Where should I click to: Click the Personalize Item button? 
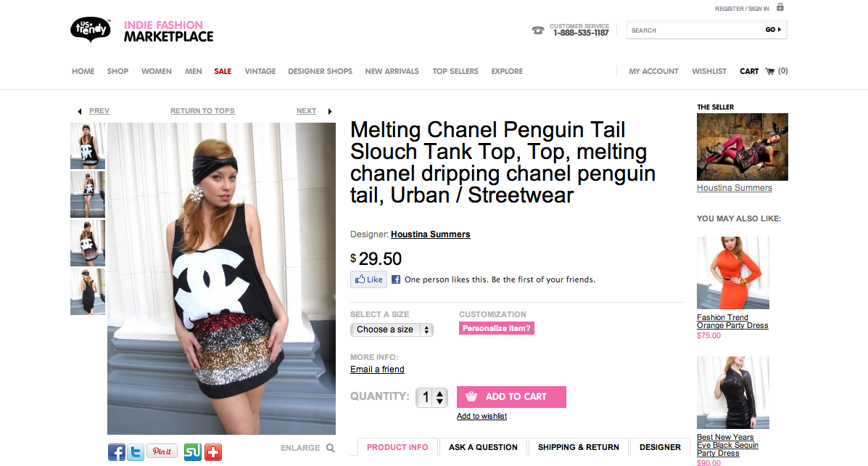point(497,328)
